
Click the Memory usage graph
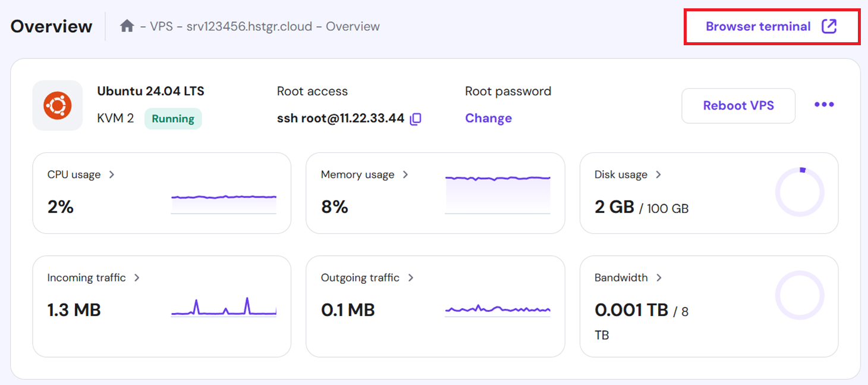tap(498, 193)
